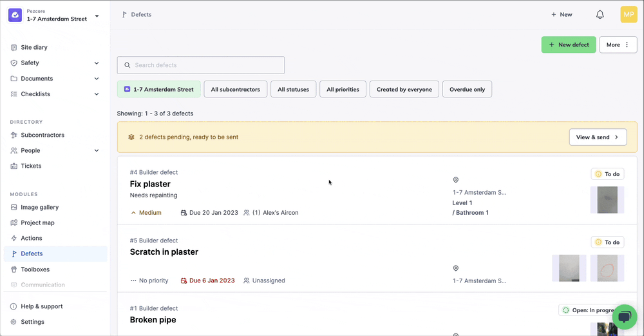644x336 pixels.
Task: Open the All priorities filter
Action: 343,89
